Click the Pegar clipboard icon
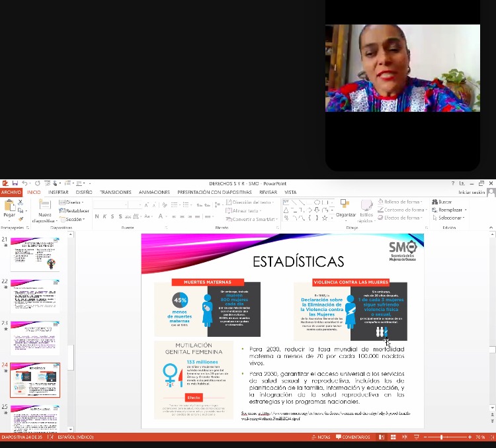This screenshot has width=496, height=448. pyautogui.click(x=9, y=208)
